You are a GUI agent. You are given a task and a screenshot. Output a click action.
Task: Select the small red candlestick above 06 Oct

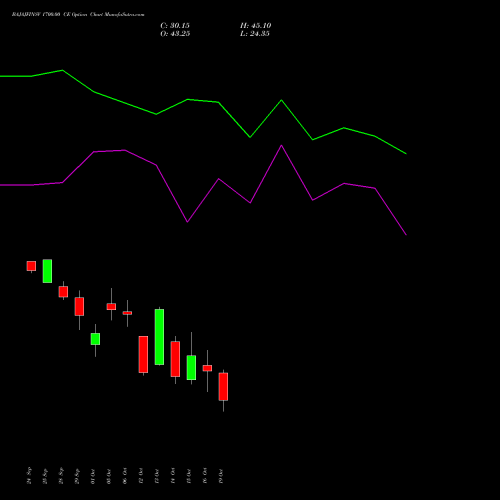click(127, 313)
